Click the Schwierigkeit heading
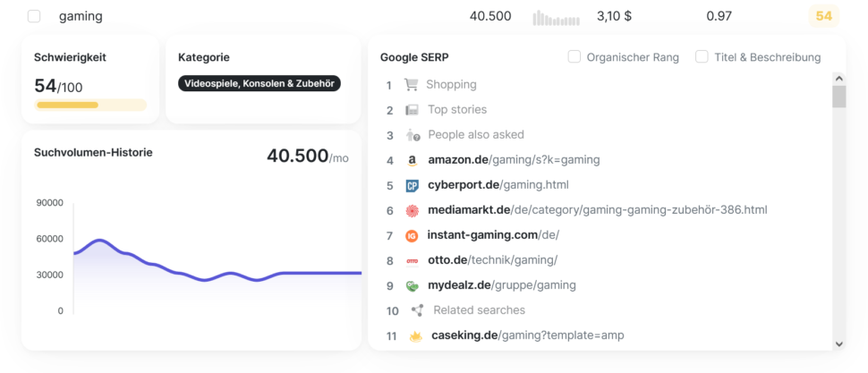 pyautogui.click(x=70, y=57)
